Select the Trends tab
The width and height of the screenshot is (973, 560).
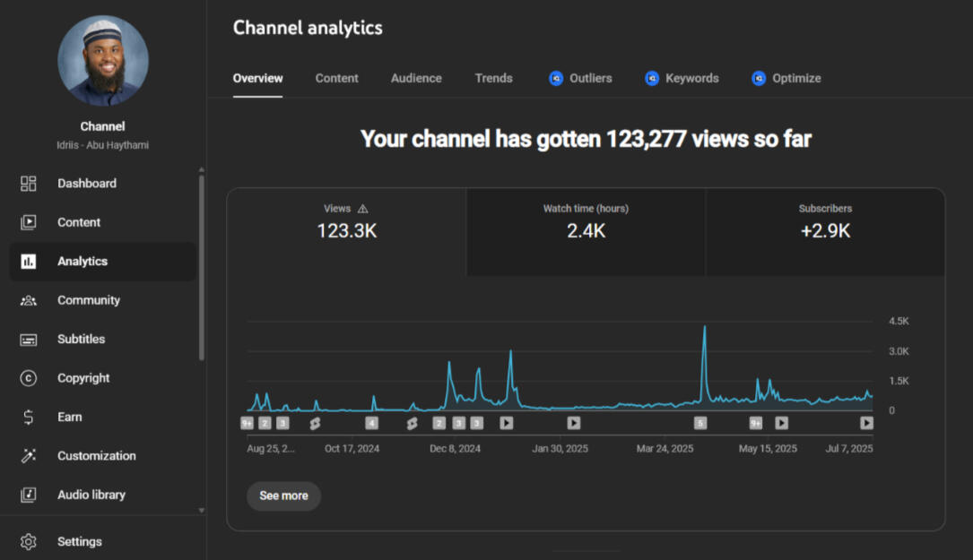(493, 79)
